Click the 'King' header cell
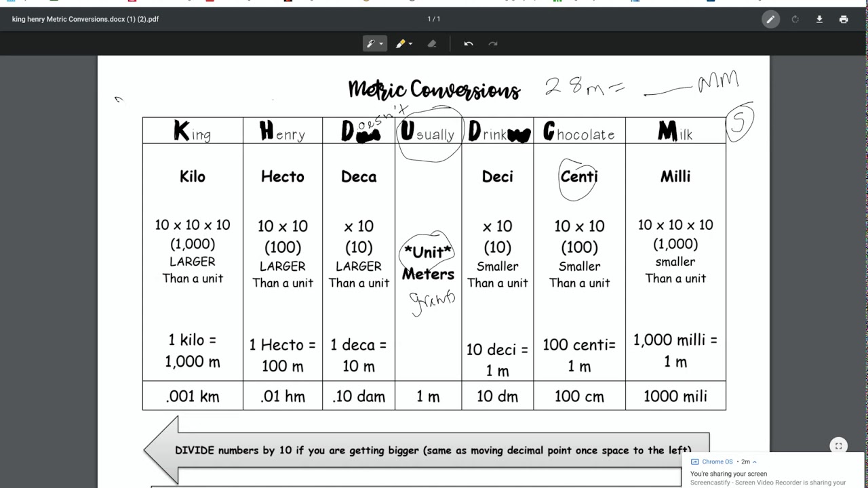Viewport: 868px width, 488px height. [193, 131]
